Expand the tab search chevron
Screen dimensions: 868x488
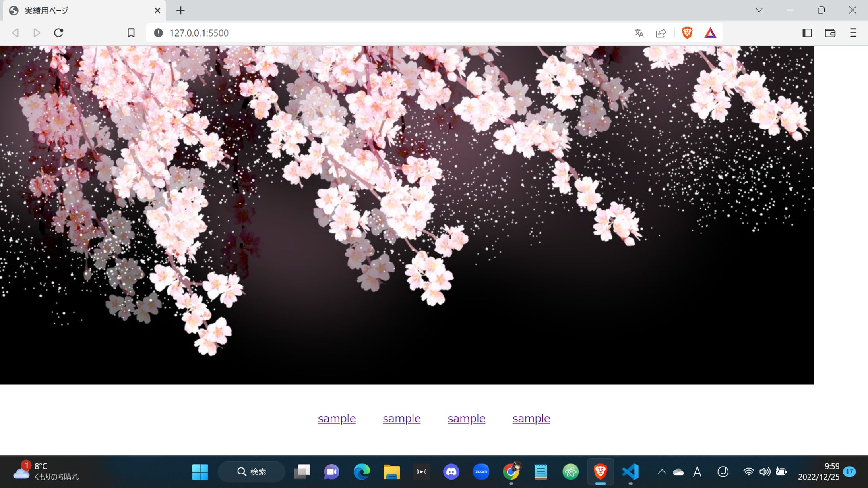759,10
